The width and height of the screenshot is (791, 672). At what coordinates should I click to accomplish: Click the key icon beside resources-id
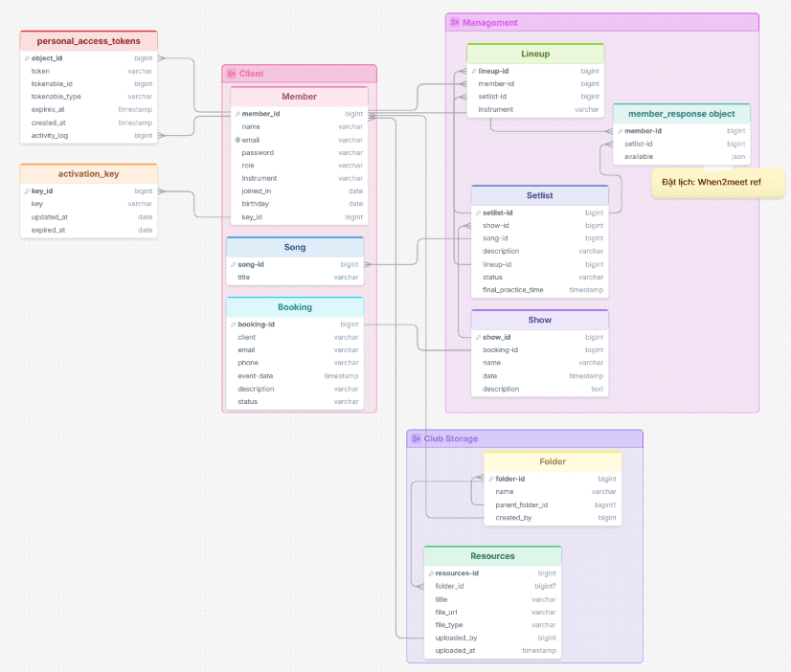point(431,573)
